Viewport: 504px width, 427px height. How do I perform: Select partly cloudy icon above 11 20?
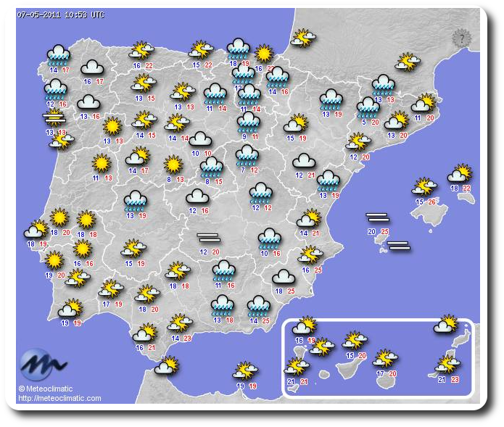pyautogui.click(x=424, y=103)
